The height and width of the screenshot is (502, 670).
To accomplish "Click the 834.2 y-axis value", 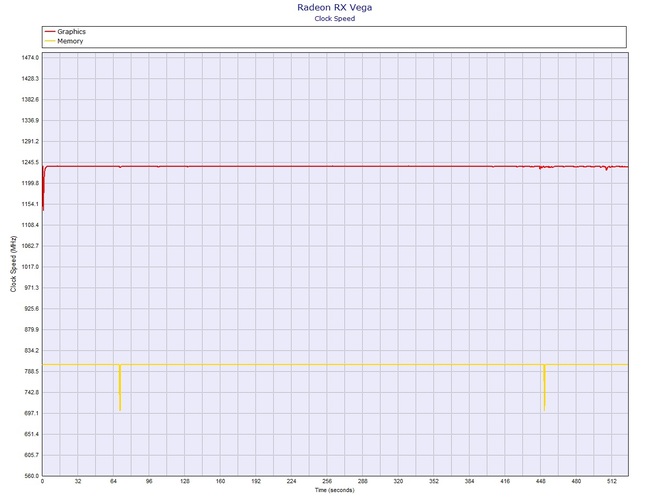I will point(31,350).
